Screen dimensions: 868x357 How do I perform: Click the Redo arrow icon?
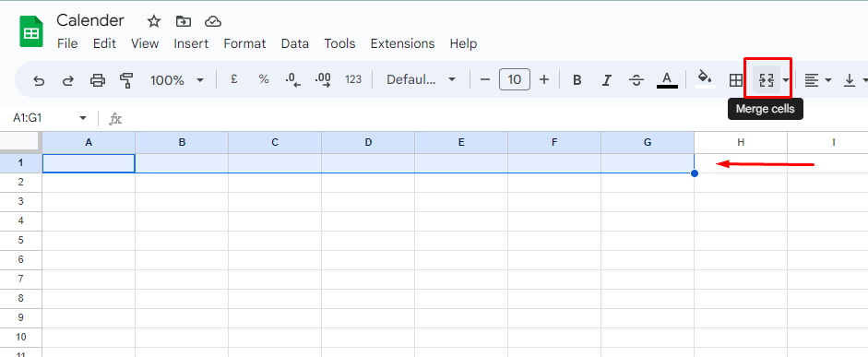68,80
